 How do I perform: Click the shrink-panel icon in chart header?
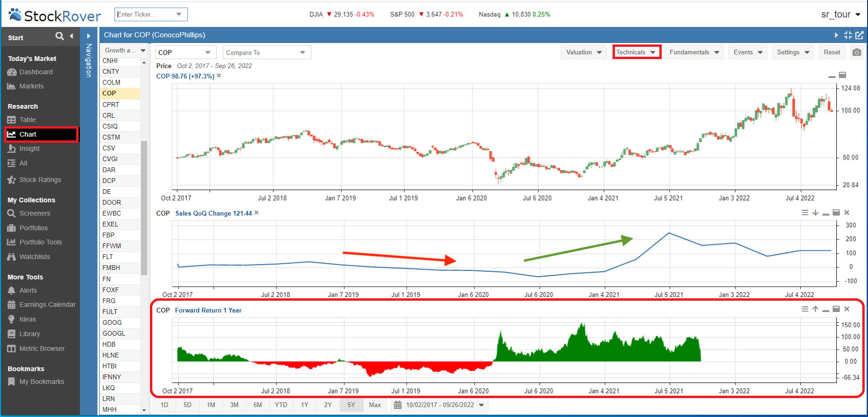tap(848, 35)
